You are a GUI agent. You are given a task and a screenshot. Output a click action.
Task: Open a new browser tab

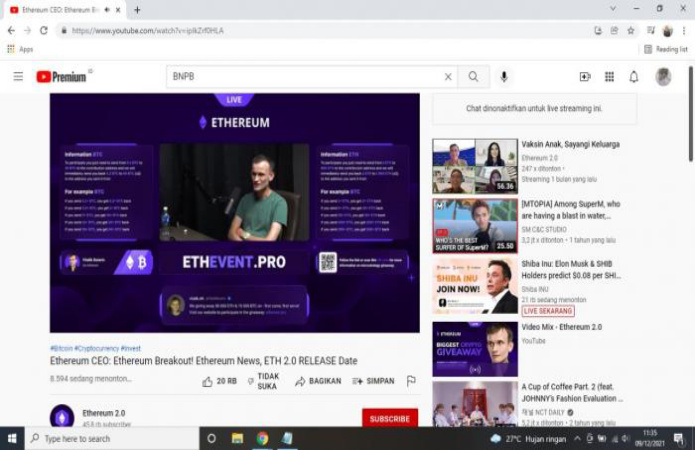(x=137, y=9)
